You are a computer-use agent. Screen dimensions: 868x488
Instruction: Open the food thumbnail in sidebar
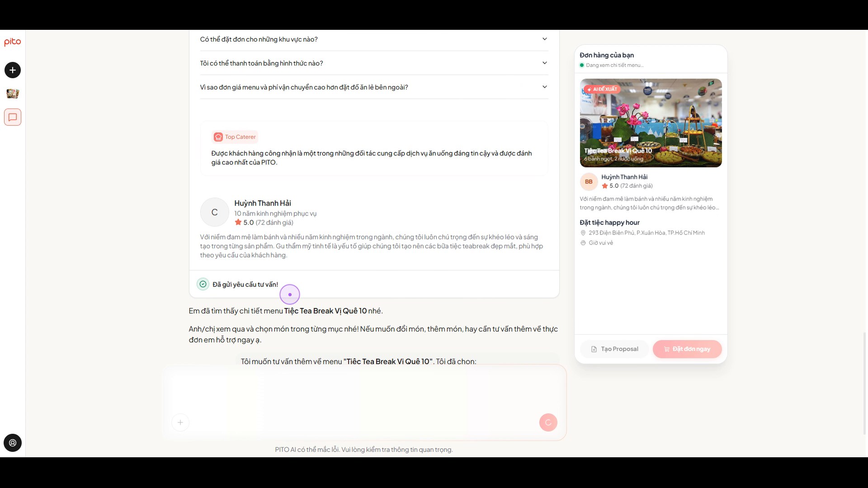click(13, 94)
